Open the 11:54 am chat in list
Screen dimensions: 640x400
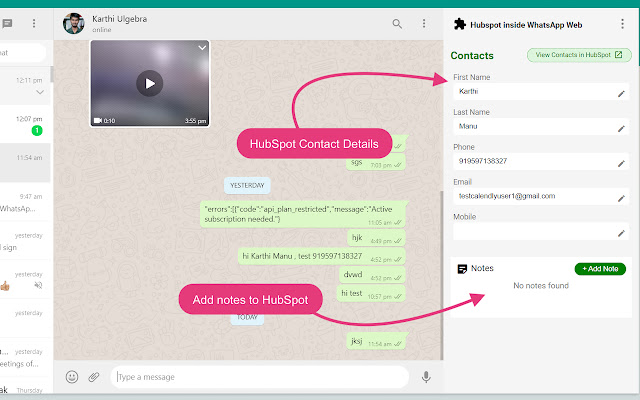point(25,162)
